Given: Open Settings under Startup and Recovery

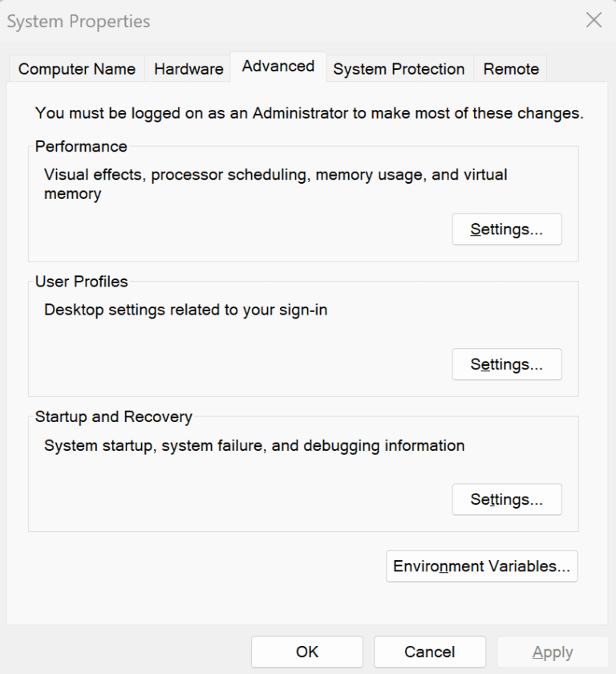Looking at the screenshot, I should (x=507, y=499).
